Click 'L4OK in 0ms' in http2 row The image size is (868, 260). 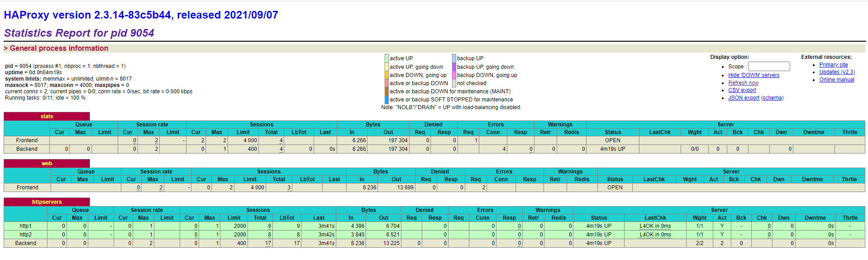point(655,235)
